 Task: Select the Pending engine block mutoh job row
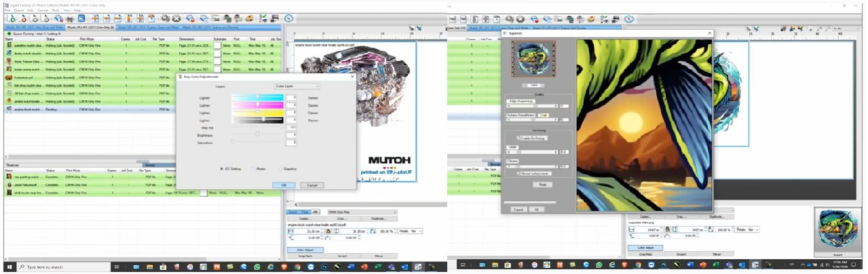point(141,109)
